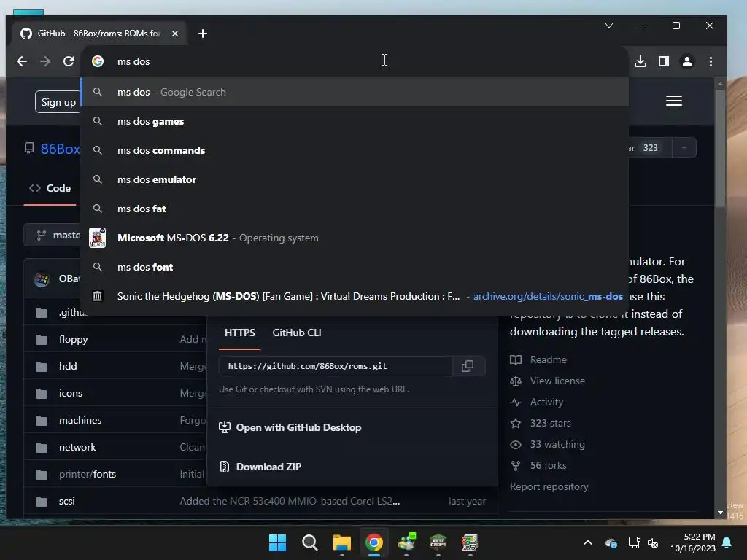
Task: Select 'ms dos fat' suggestion
Action: (x=355, y=209)
